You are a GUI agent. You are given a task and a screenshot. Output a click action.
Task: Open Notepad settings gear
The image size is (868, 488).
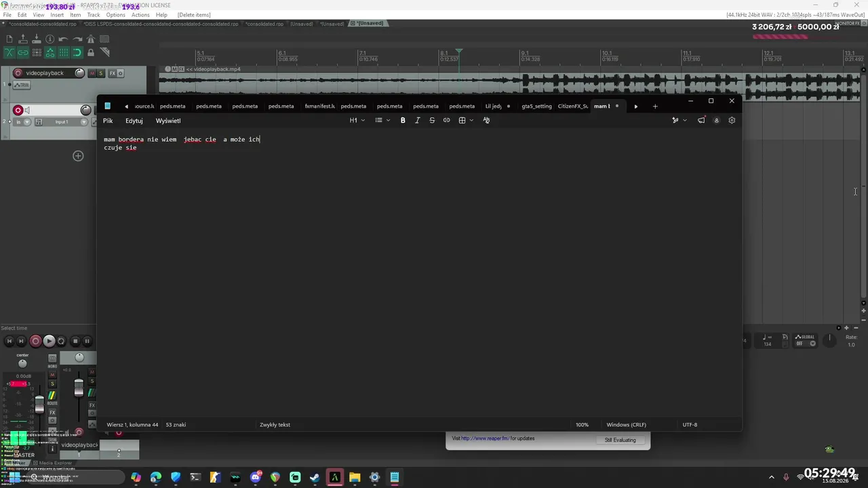click(x=732, y=120)
